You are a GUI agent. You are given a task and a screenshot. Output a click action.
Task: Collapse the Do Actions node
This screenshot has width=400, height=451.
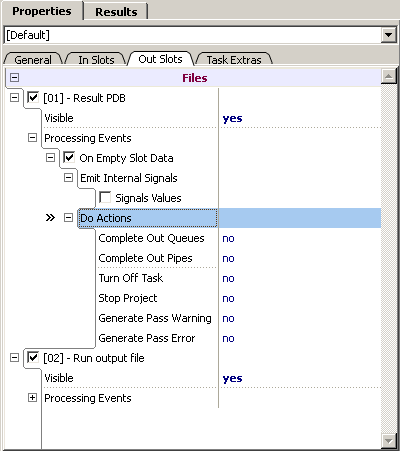68,218
